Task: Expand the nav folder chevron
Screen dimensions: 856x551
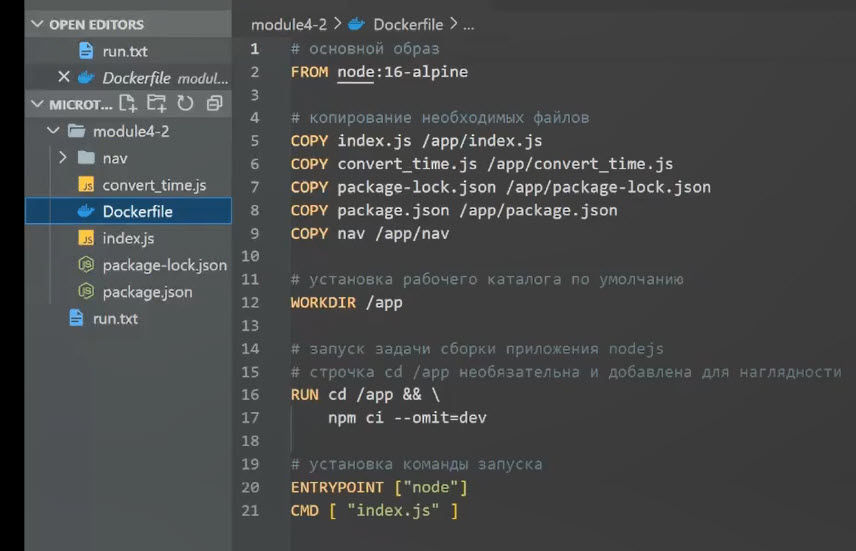Action: click(x=62, y=158)
